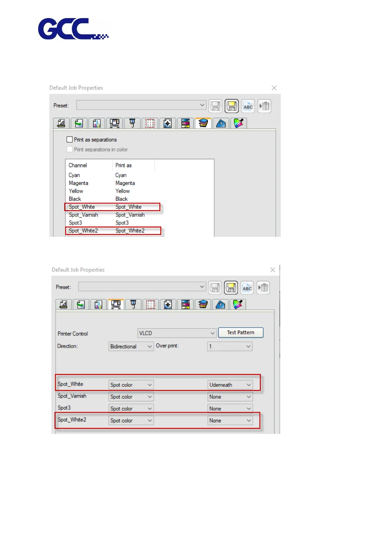Screen dimensions: 392x554
Task: Close the Printer Control Default Job Properties dialog
Action: tap(273, 270)
